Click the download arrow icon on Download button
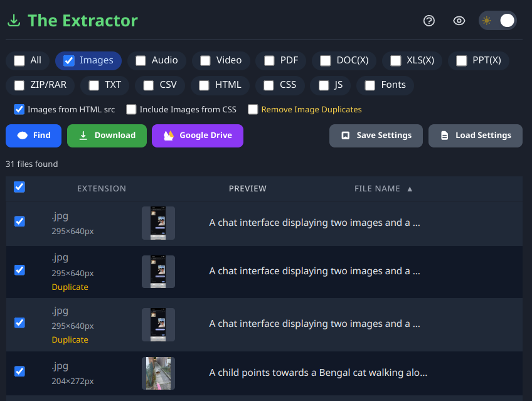Screen dimensions: 532x401 point(83,136)
